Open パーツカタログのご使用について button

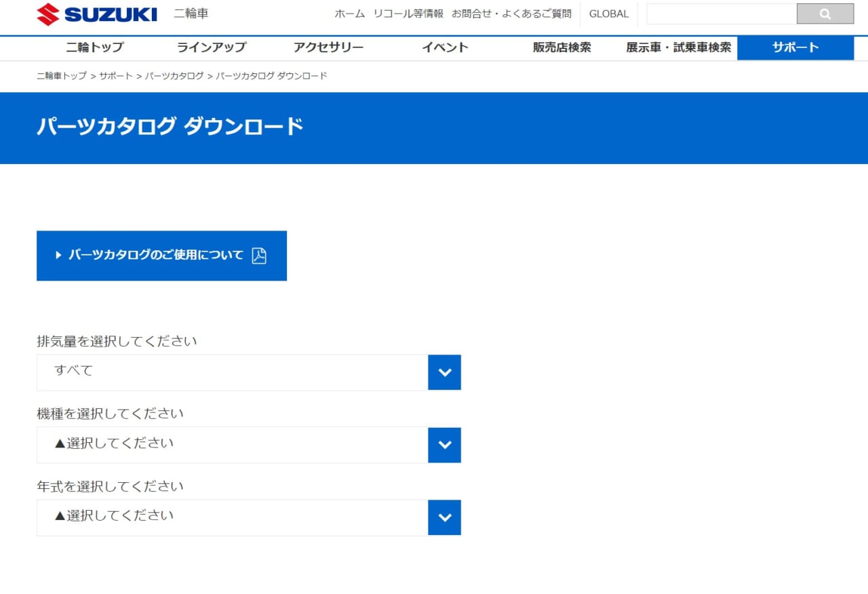coord(161,256)
